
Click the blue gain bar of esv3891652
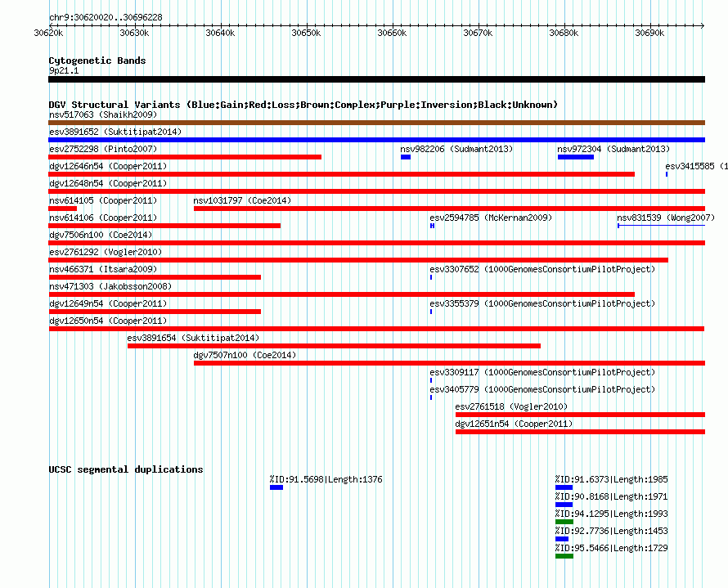[x=376, y=140]
